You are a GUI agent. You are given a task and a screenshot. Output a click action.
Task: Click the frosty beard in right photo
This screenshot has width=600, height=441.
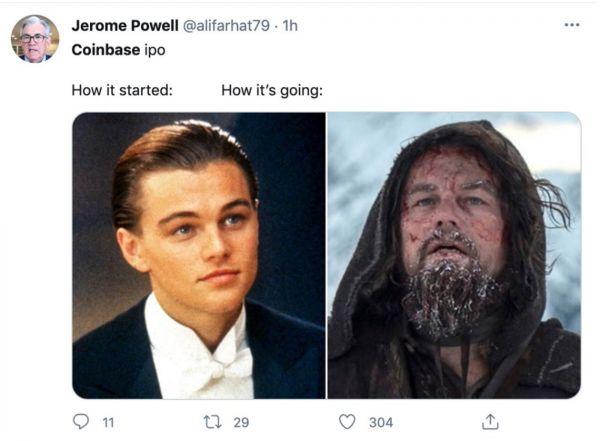[x=448, y=295]
